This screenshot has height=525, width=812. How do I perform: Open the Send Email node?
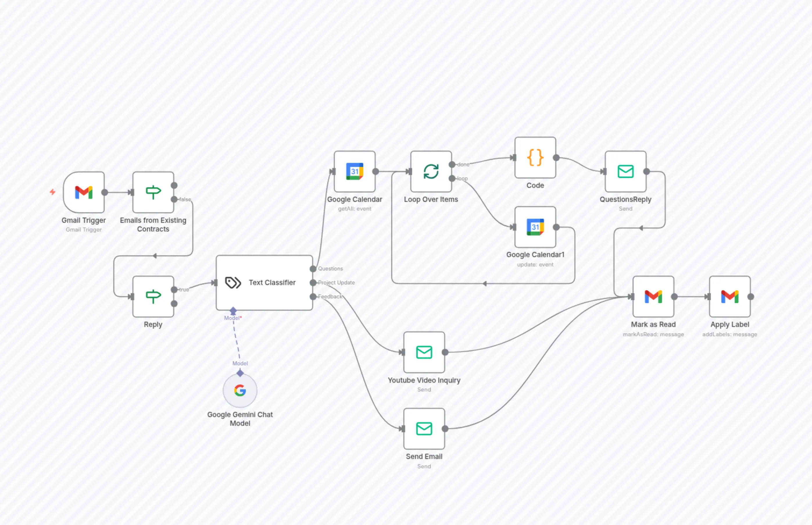click(424, 428)
